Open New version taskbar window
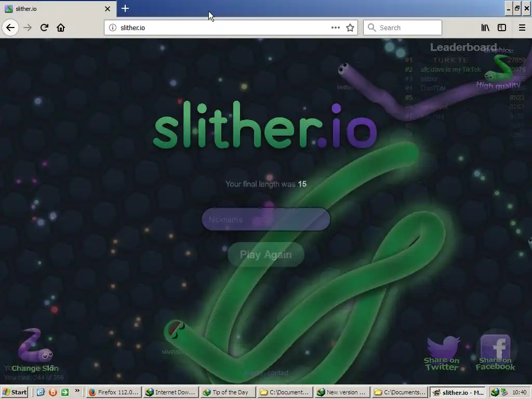 (x=342, y=392)
